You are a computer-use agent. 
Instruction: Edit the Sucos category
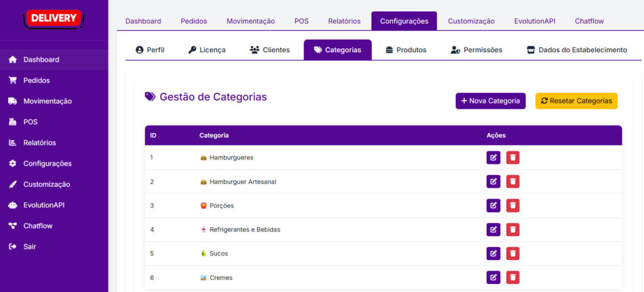[493, 254]
